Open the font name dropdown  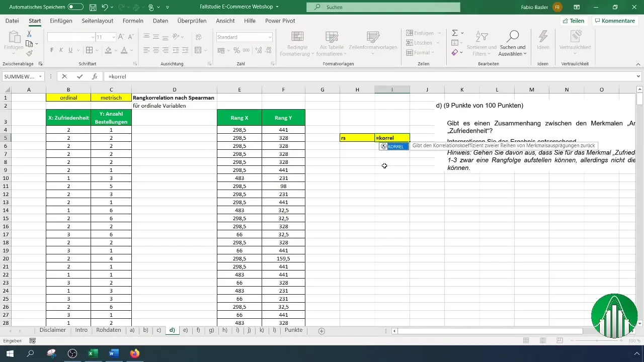point(93,37)
